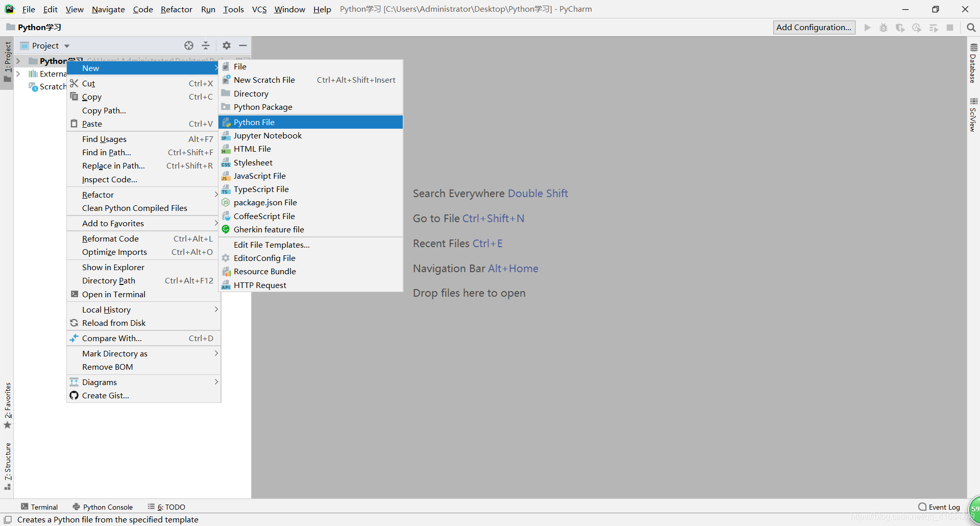This screenshot has height=526, width=980.
Task: Click the Python File icon in submenu
Action: coord(226,122)
